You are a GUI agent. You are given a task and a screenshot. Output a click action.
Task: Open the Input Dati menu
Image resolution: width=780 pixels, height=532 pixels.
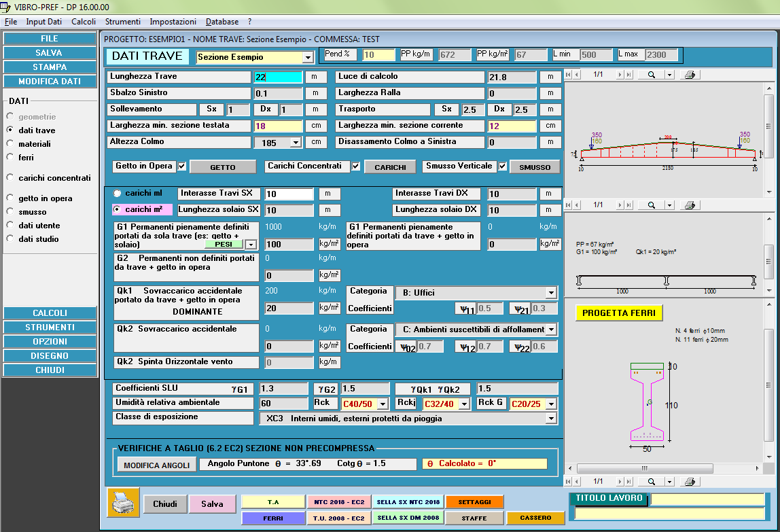[43, 21]
